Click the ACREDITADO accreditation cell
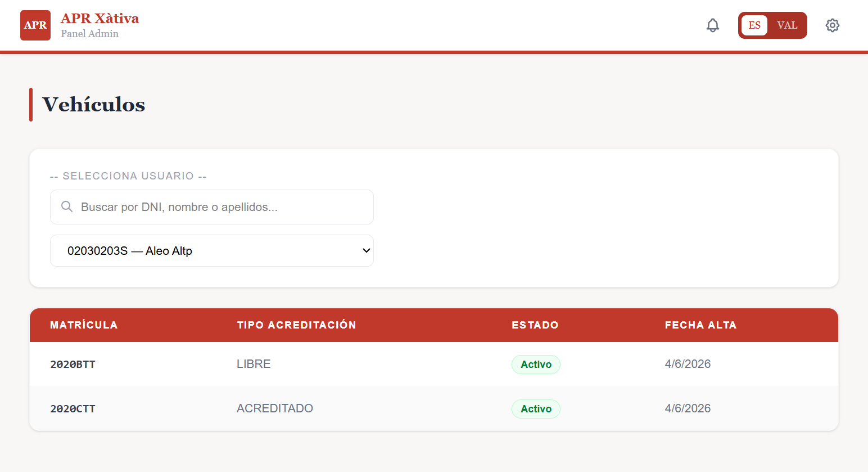868x472 pixels. click(x=275, y=408)
